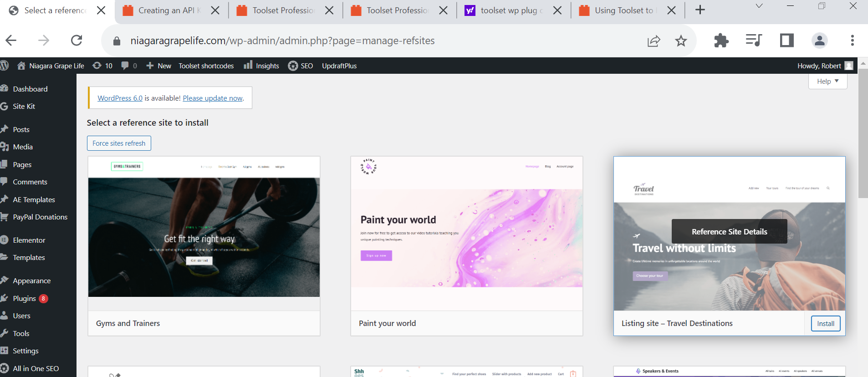Toggle the browser side panel icon
The width and height of the screenshot is (868, 377).
(x=786, y=41)
